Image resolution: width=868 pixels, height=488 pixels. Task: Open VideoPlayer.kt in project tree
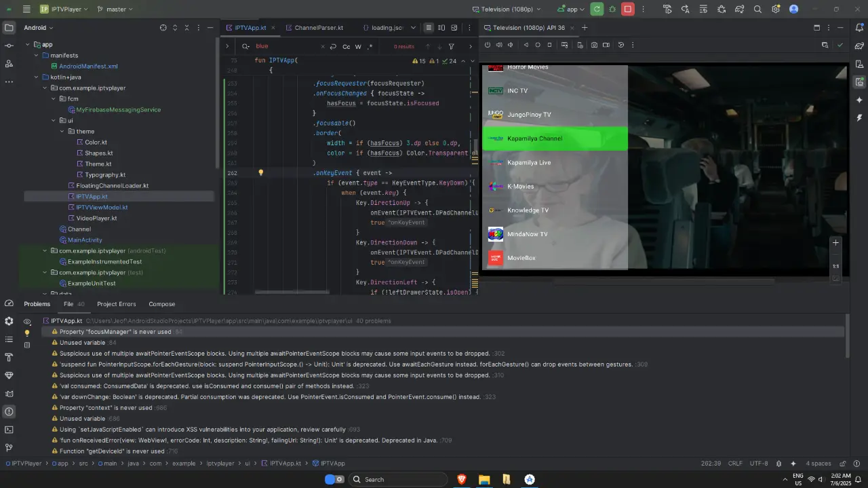tap(97, 218)
